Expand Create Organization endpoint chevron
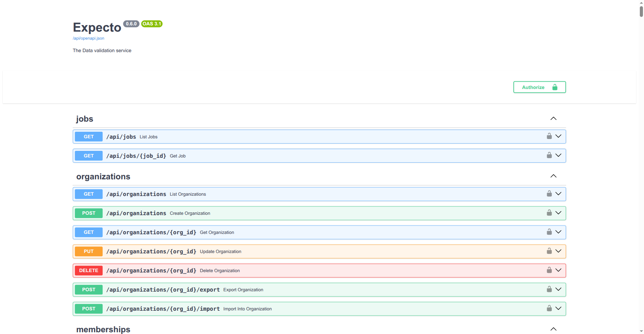This screenshot has width=644, height=334. point(558,213)
